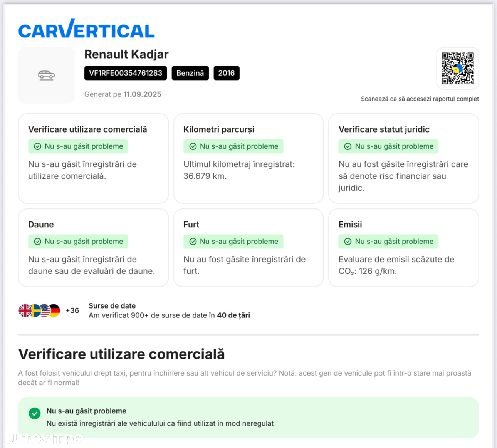Screen dimensions: 497x448
Task: Click the check icon under Verificare statut juridic card
Action: 348,146
